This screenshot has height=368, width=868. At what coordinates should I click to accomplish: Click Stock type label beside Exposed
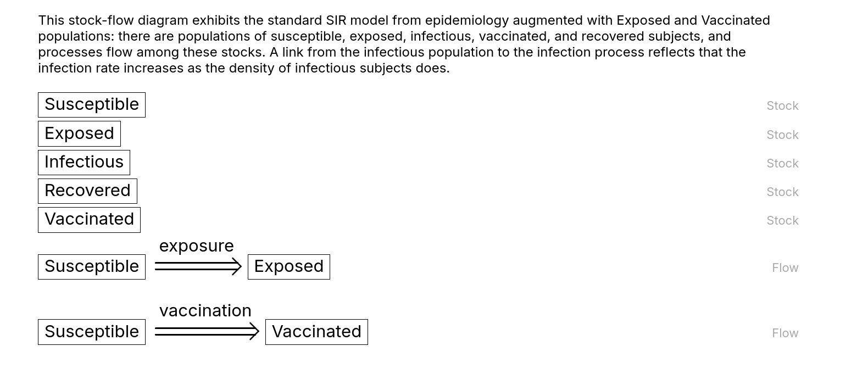click(x=782, y=135)
